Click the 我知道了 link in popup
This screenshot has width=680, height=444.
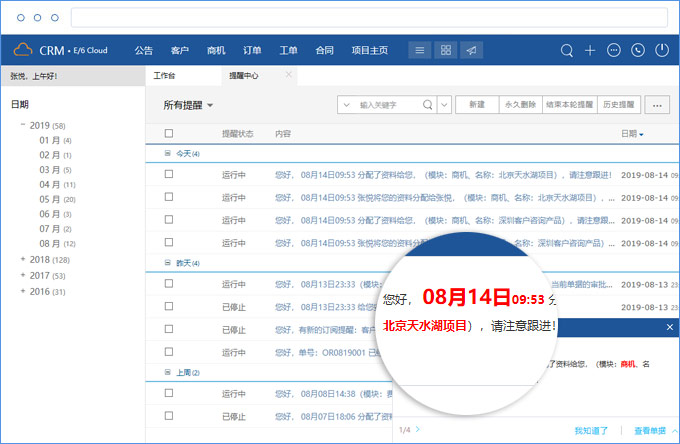click(x=590, y=430)
